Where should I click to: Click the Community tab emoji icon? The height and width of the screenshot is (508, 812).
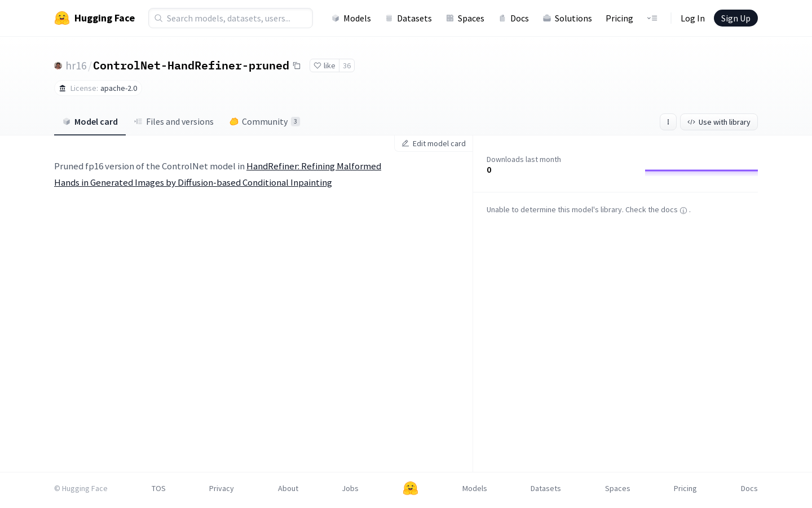(x=234, y=121)
